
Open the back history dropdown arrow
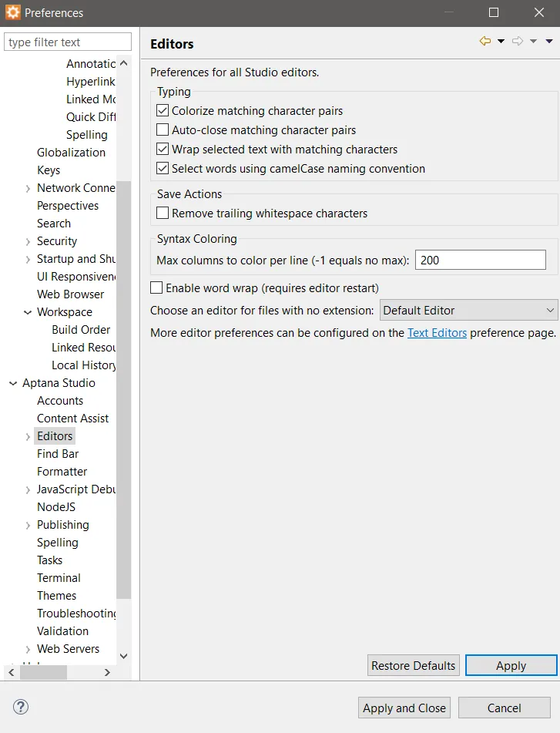tap(501, 41)
